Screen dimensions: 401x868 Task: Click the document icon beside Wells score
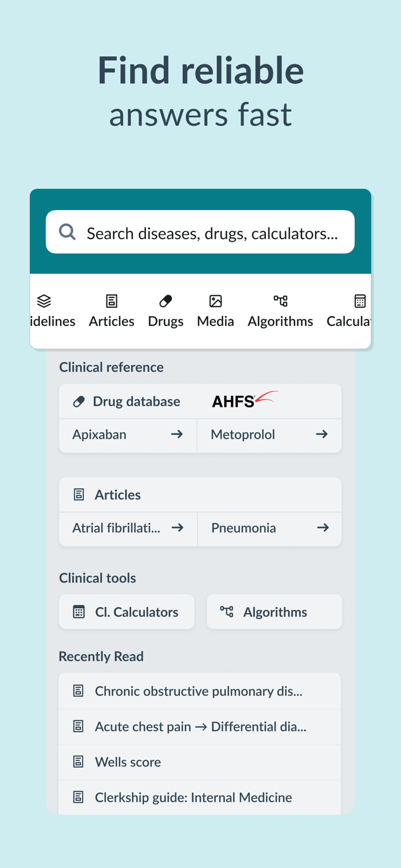78,762
